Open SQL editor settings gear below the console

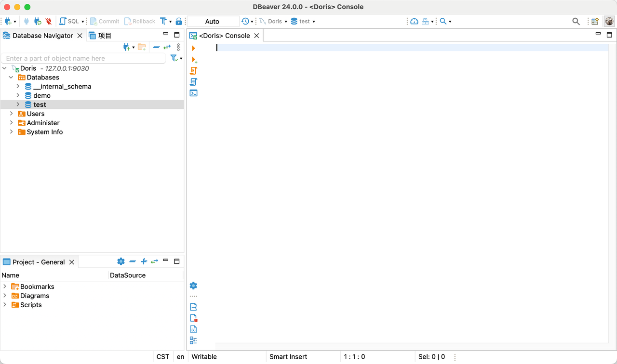coord(193,286)
